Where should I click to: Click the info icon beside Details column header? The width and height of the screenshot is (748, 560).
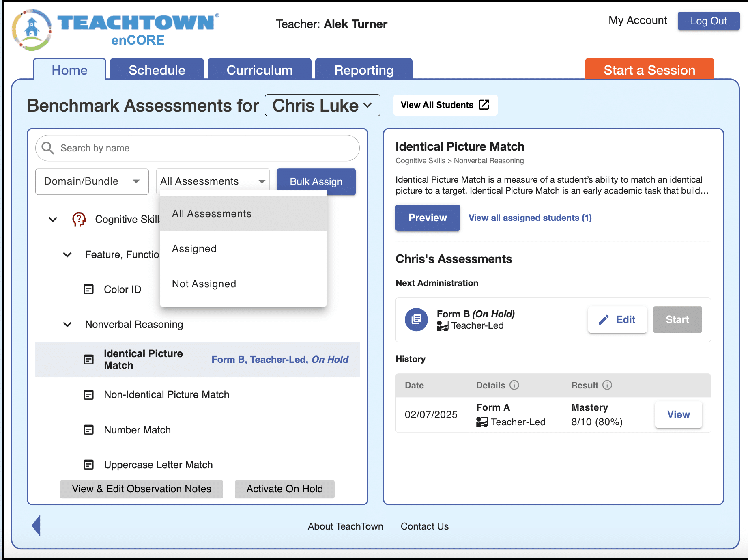click(515, 385)
